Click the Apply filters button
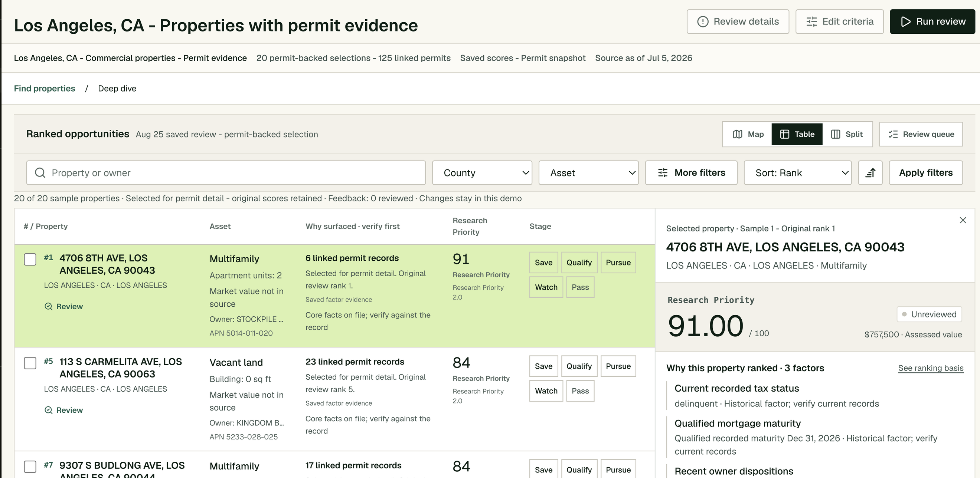The height and width of the screenshot is (478, 980). point(925,173)
